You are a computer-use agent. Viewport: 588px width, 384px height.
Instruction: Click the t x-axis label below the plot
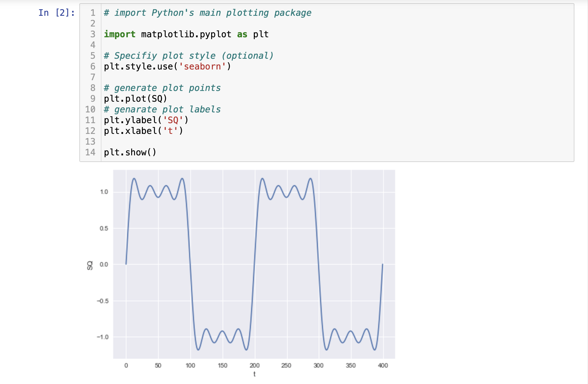(255, 374)
